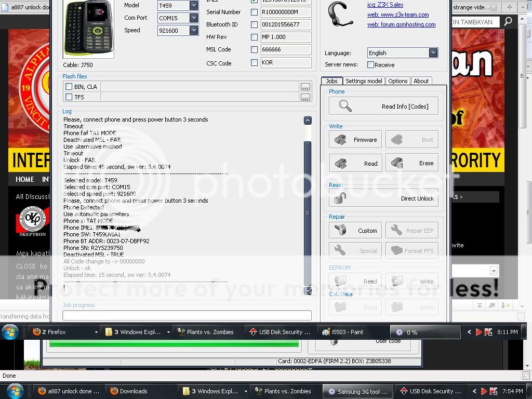Browse for TFS flash file
This screenshot has height=399, width=532.
pyautogui.click(x=305, y=97)
